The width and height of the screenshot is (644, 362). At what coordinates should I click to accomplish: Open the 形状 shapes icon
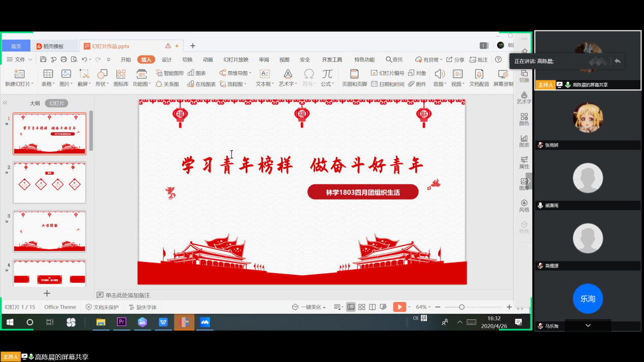tap(103, 74)
